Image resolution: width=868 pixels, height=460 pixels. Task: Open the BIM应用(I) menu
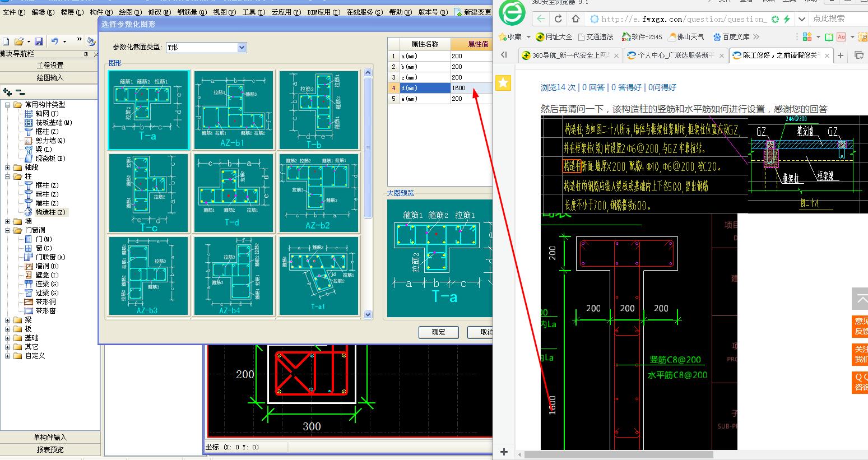(x=323, y=12)
